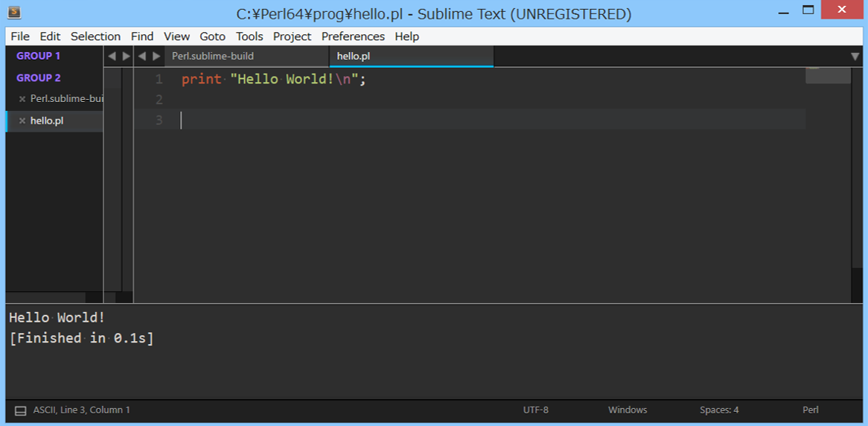Click line number 1 in the gutter
The image size is (868, 426).
tap(159, 79)
